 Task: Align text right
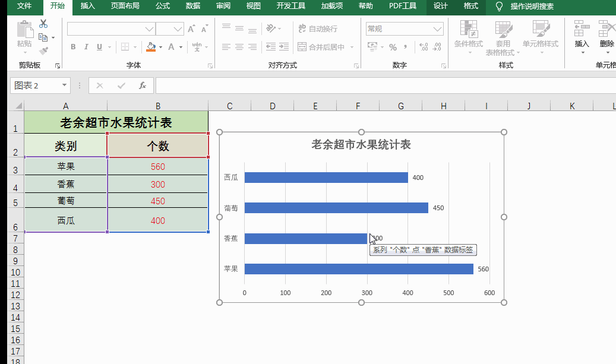click(x=252, y=47)
